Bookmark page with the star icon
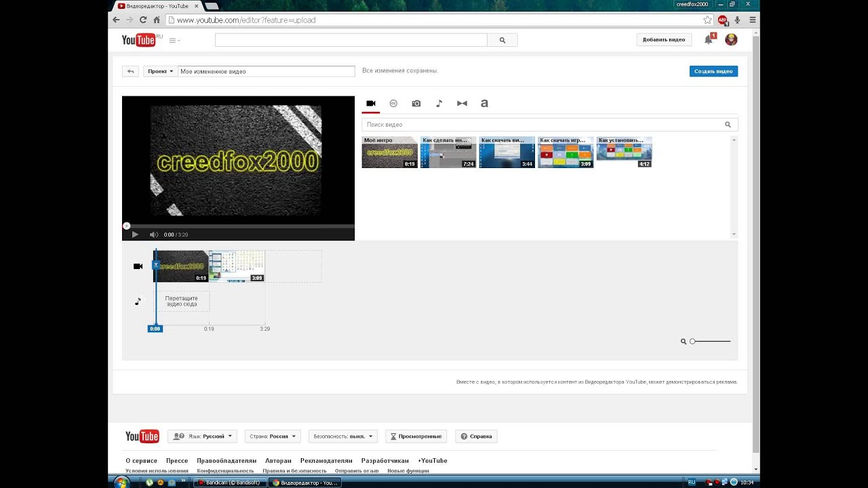 pos(707,20)
